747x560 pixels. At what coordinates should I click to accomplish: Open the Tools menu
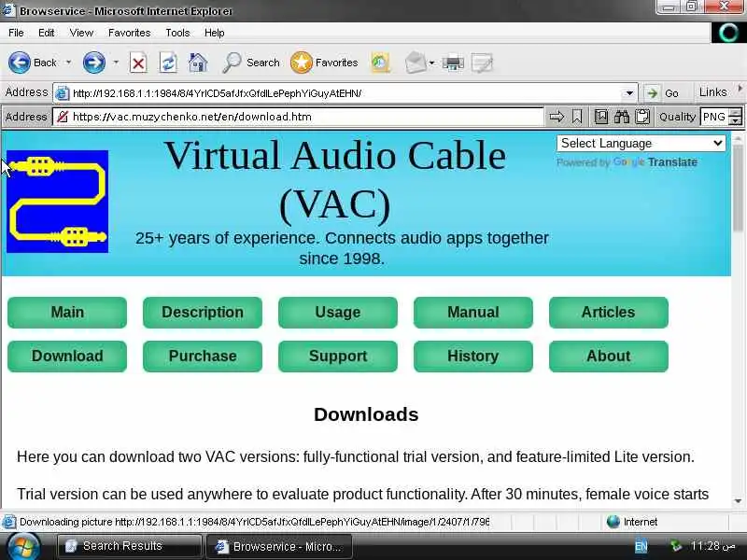tap(177, 33)
